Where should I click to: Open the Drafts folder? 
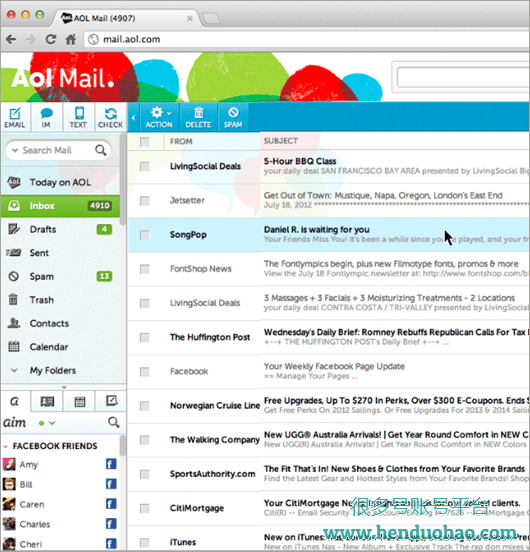coord(61,229)
